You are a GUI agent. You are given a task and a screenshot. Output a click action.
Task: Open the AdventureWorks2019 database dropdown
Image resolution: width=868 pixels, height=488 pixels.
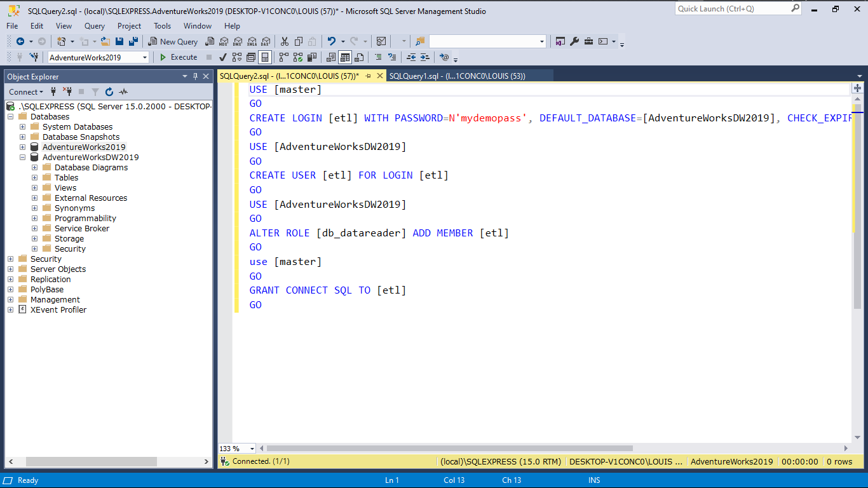145,57
